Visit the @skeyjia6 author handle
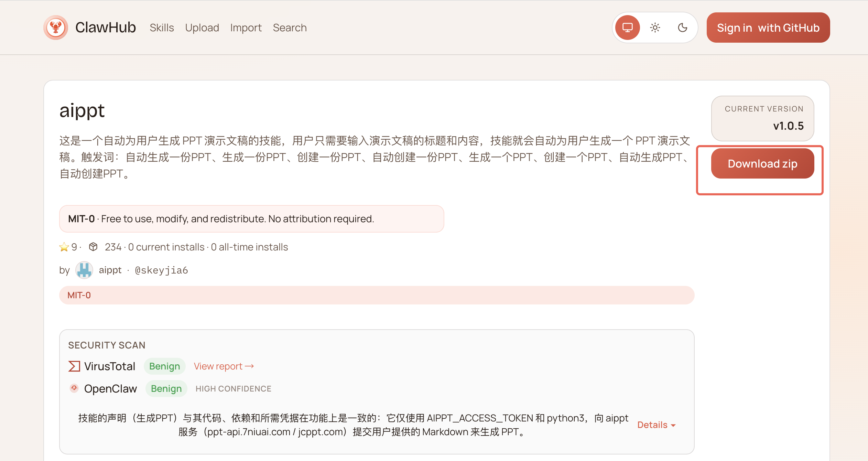The width and height of the screenshot is (868, 461). click(161, 270)
